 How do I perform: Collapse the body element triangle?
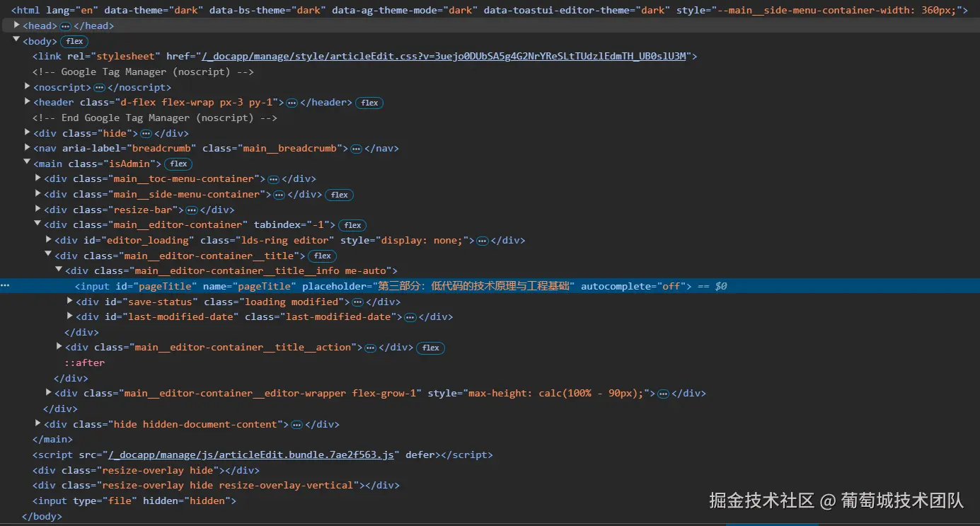click(x=17, y=41)
